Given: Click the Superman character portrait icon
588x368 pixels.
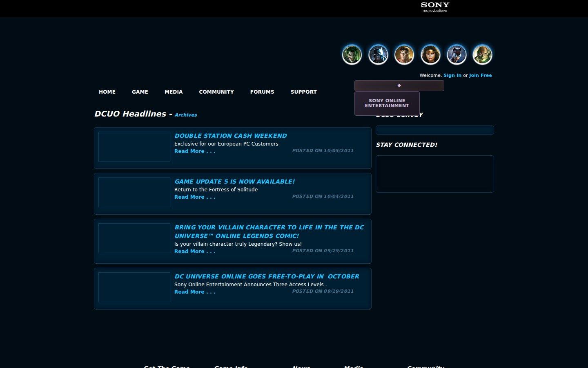Looking at the screenshot, I should [404, 55].
